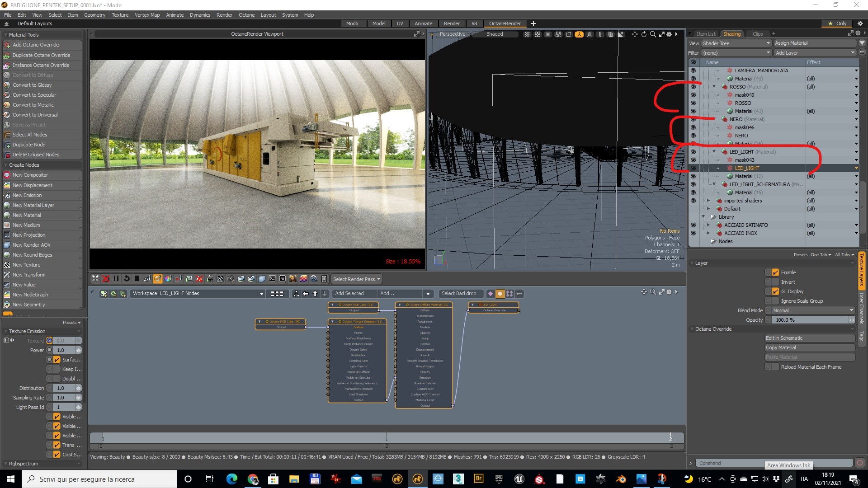Viewport: 868px width, 488px height.
Task: Switch to the Item List tab
Action: click(705, 34)
